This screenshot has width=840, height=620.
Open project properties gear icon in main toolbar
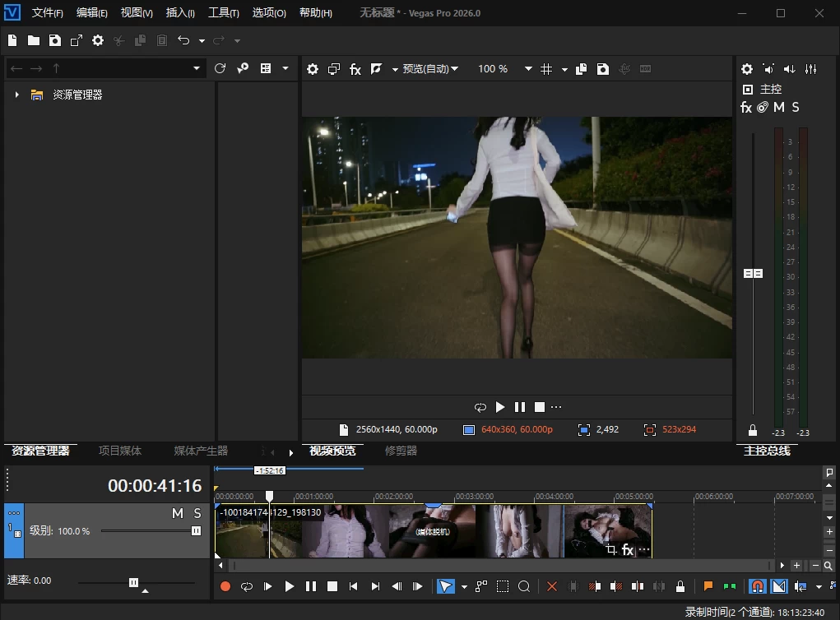point(98,40)
